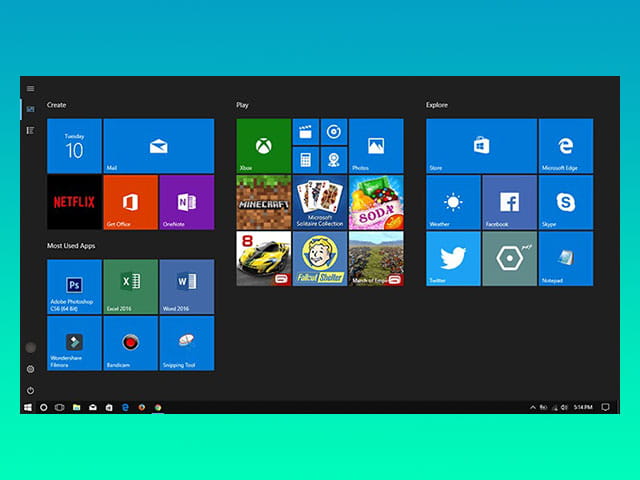Open Firefox from the taskbar
640x480 pixels.
(x=142, y=407)
